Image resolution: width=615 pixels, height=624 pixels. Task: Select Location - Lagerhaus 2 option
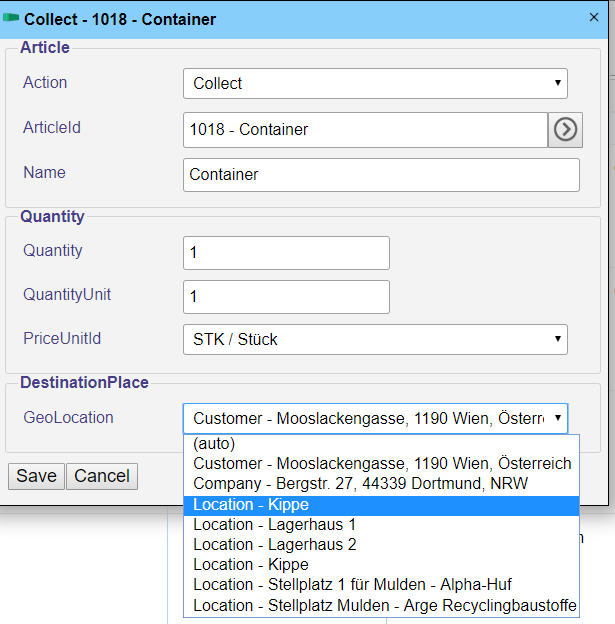click(x=381, y=545)
